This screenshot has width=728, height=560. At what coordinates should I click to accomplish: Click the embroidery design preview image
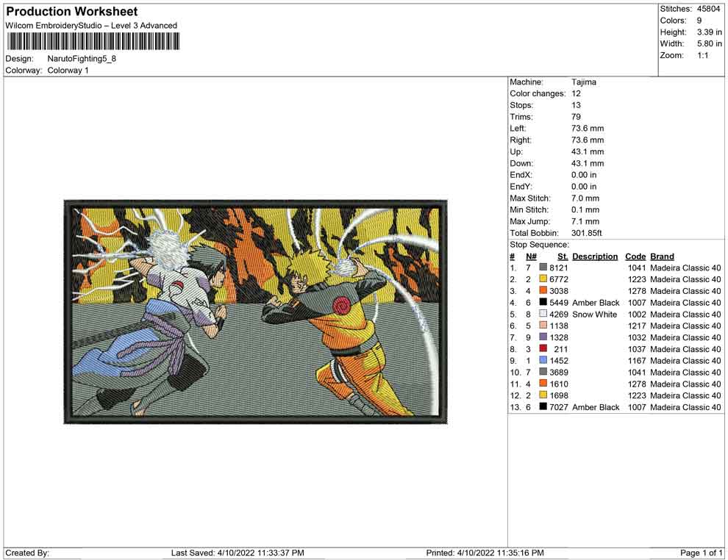tap(255, 312)
